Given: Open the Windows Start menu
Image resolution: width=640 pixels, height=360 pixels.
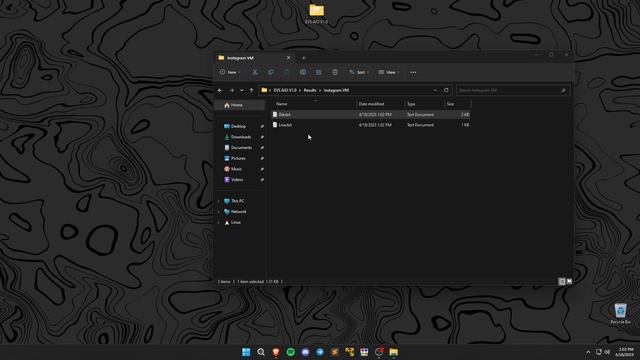Looking at the screenshot, I should click(x=246, y=352).
